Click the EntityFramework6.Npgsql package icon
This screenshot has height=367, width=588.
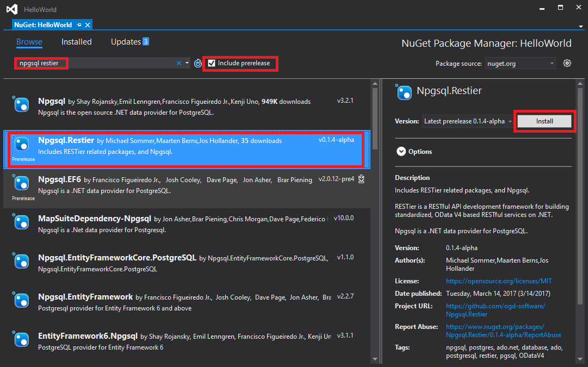tap(21, 339)
